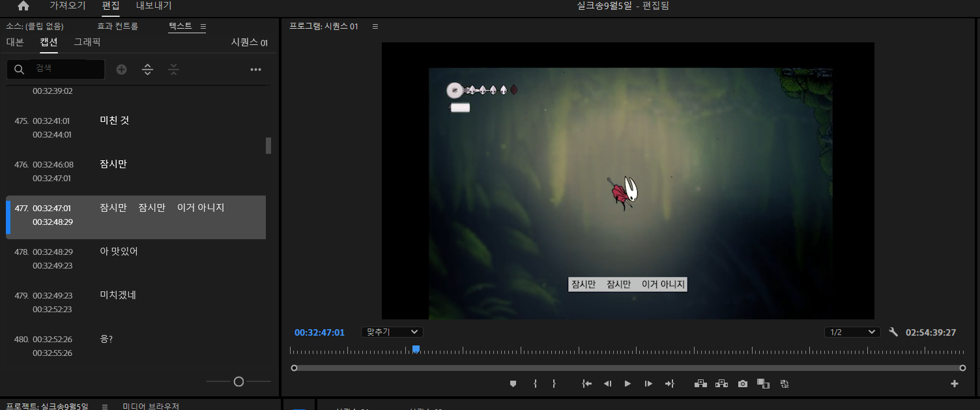The image size is (980, 410).
Task: Open the 맞추기 zoom level dropdown
Action: (392, 332)
